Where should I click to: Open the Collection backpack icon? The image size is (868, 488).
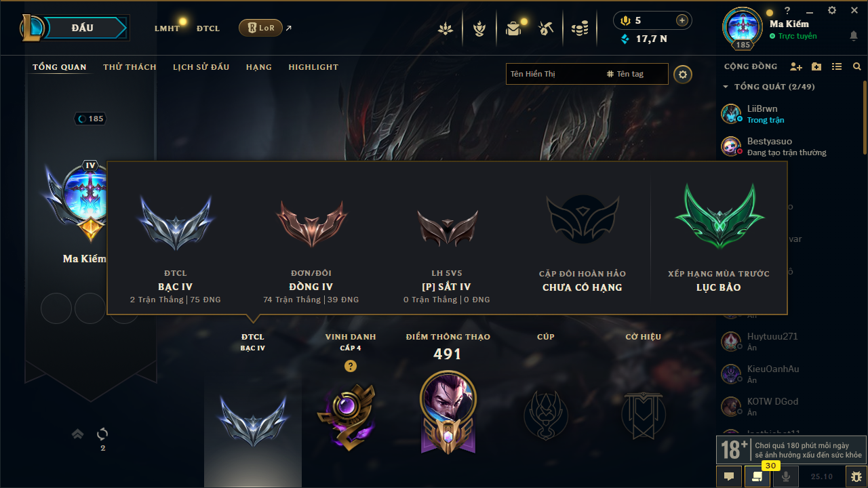point(513,28)
